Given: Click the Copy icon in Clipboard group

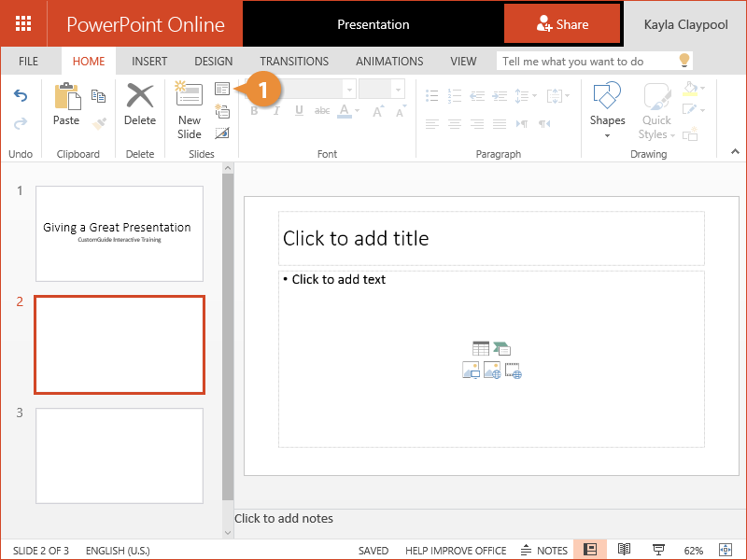Looking at the screenshot, I should pyautogui.click(x=98, y=96).
